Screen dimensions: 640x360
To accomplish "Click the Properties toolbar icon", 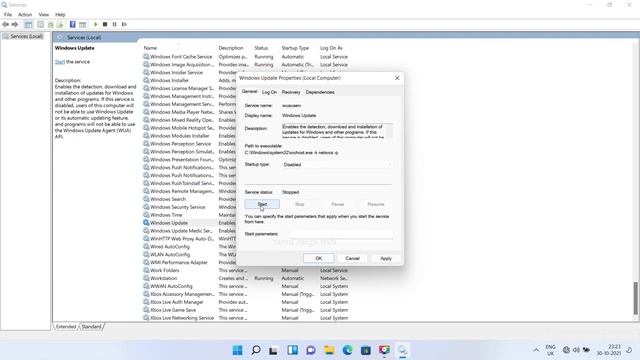I will [x=40, y=24].
